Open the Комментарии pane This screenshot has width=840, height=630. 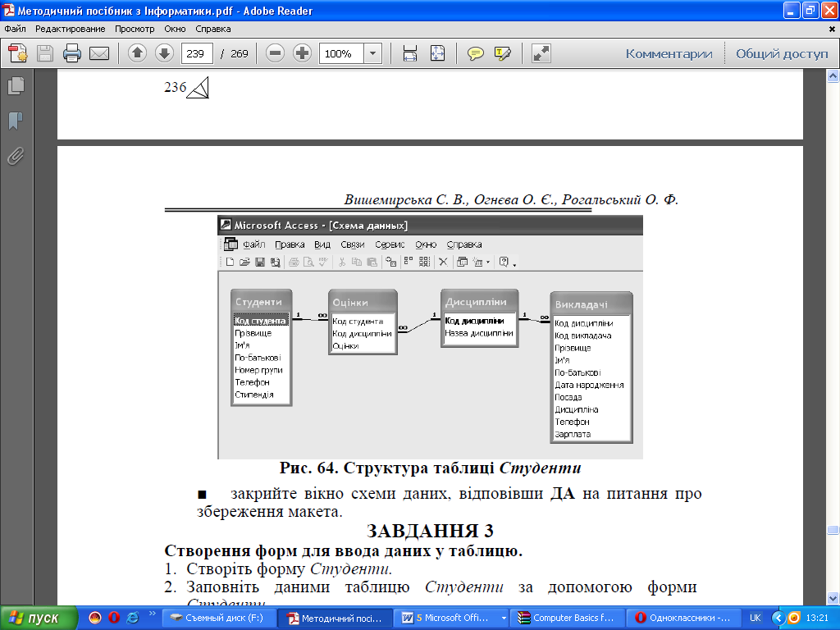click(669, 54)
